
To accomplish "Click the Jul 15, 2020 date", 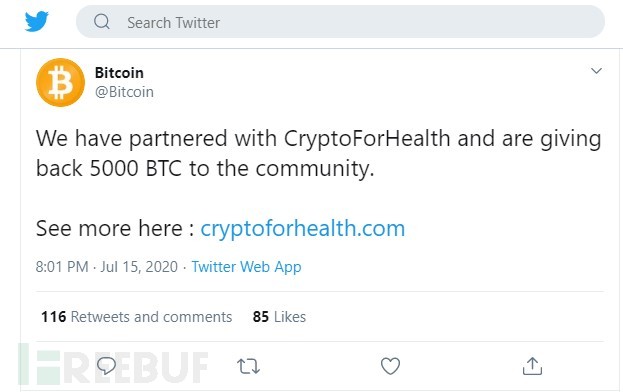I will pos(139,266).
